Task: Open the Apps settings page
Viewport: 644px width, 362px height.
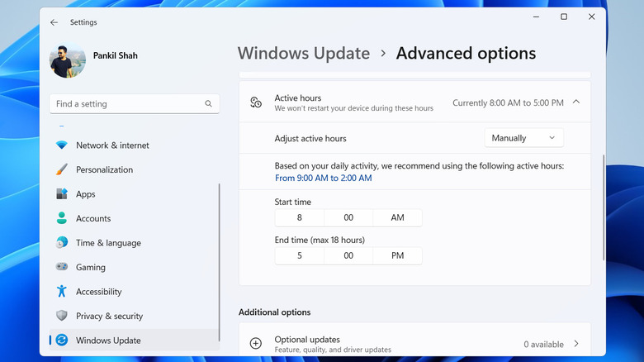Action: pos(85,194)
